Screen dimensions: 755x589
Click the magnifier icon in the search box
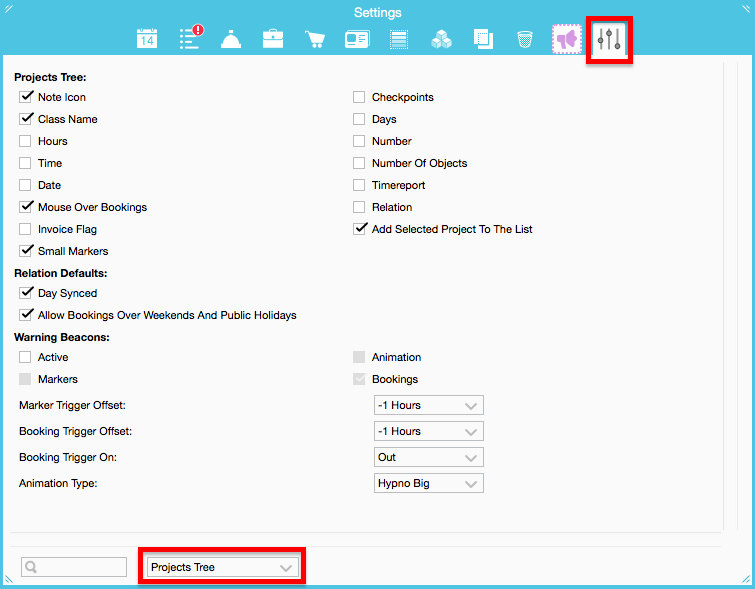(31, 567)
